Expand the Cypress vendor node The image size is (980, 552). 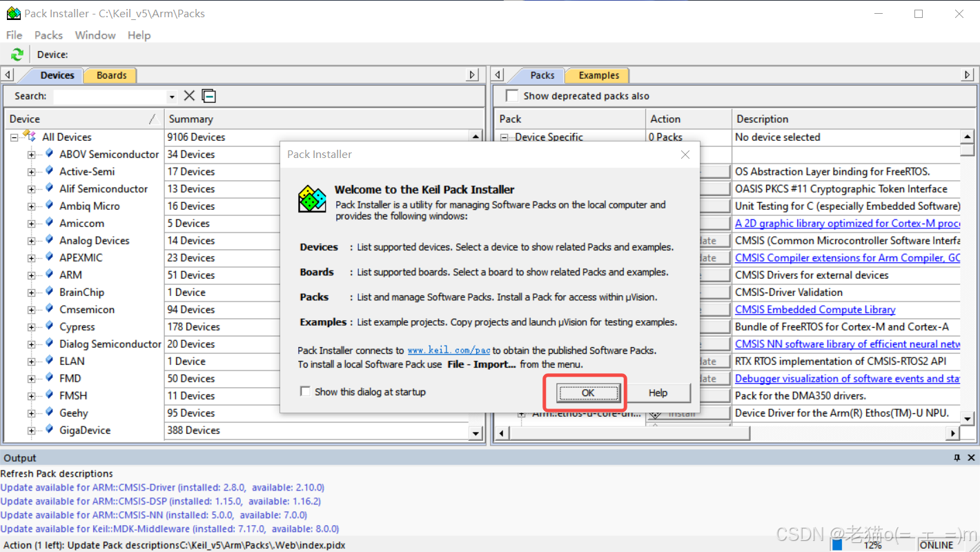click(31, 327)
